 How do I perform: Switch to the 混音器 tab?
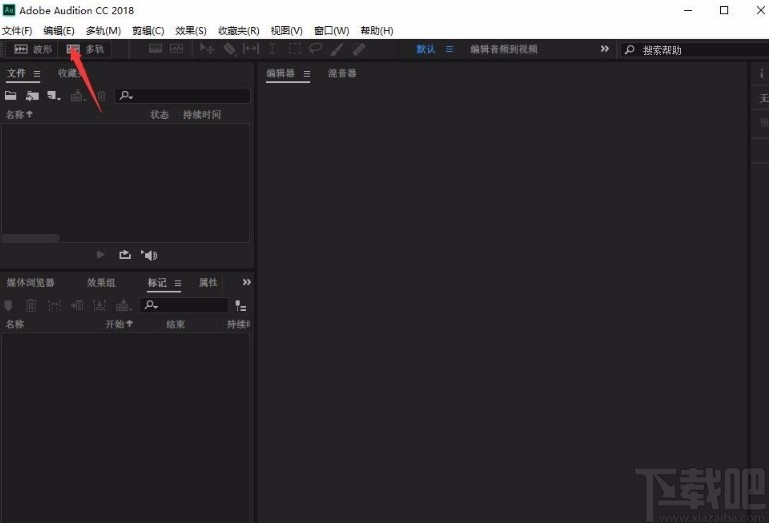pos(342,74)
